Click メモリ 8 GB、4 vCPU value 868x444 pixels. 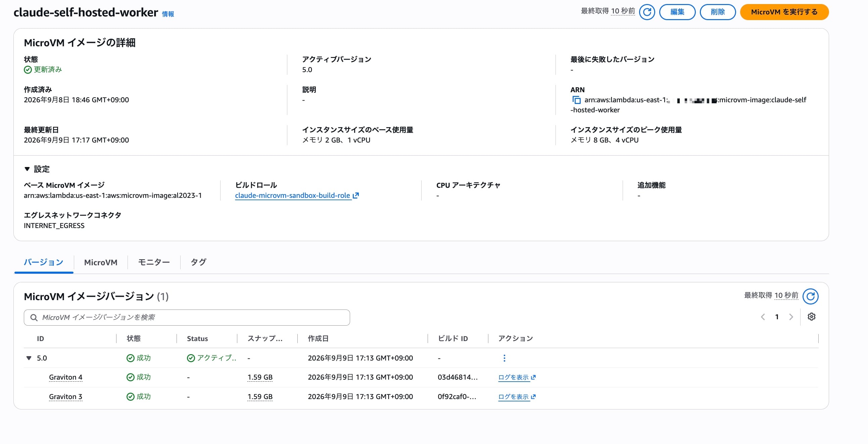click(x=605, y=140)
